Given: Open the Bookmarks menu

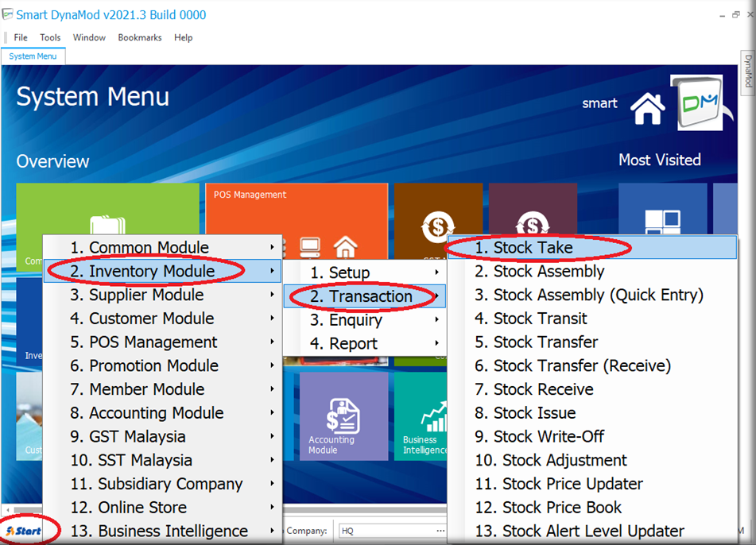Looking at the screenshot, I should coord(139,37).
